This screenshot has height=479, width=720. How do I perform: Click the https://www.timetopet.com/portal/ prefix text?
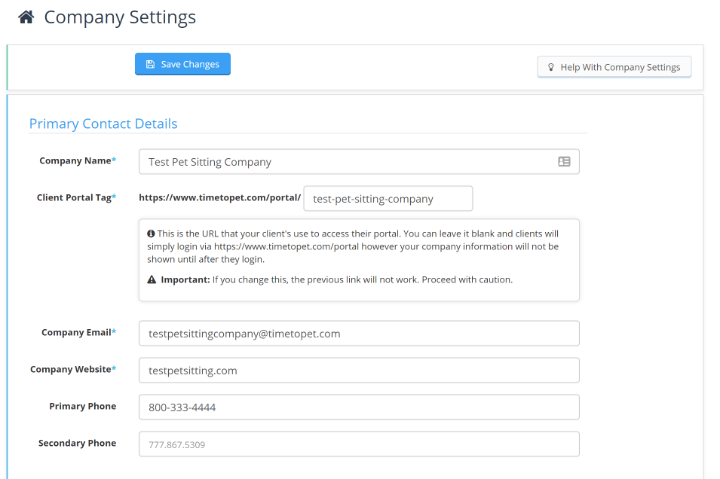click(x=220, y=197)
